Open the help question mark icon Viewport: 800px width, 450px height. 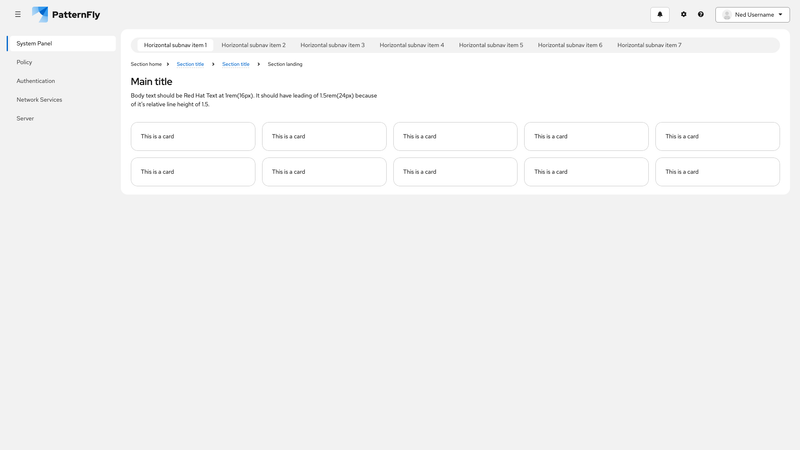[701, 15]
